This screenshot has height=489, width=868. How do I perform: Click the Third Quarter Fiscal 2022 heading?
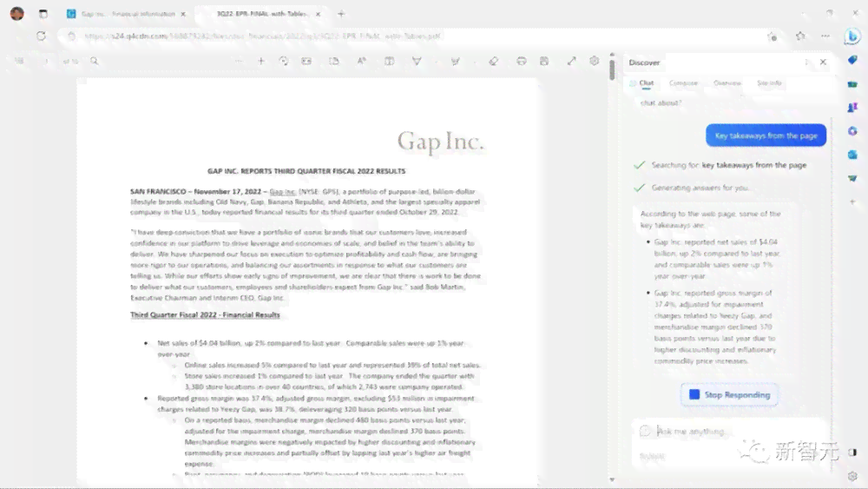coord(205,314)
